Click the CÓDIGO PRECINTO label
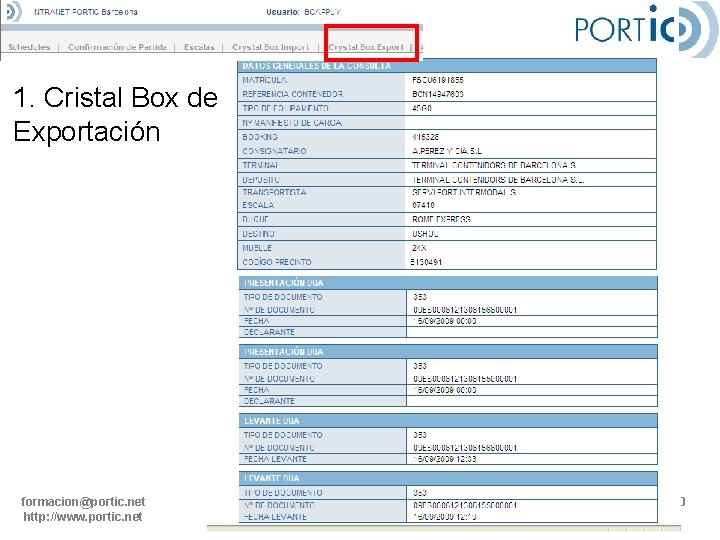The height and width of the screenshot is (540, 720). (x=277, y=262)
